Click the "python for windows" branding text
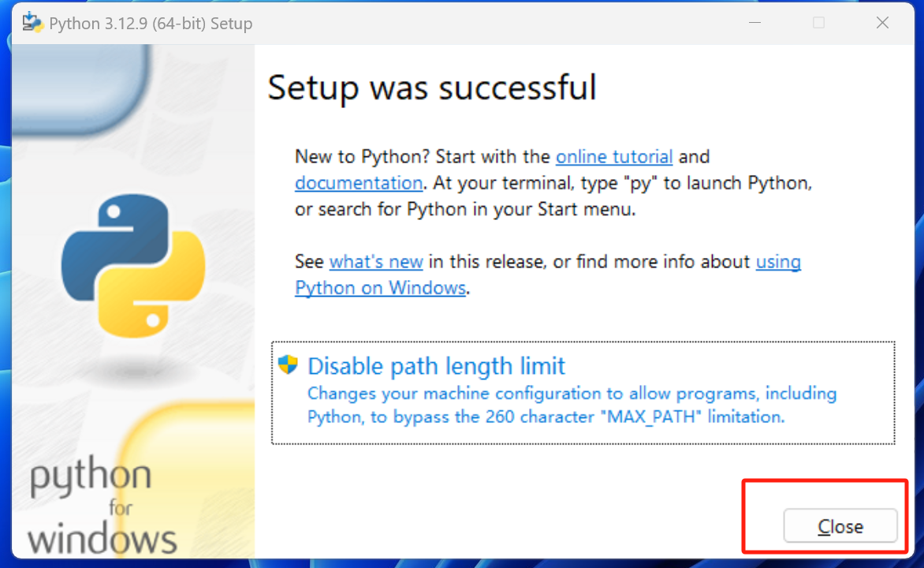Screen dimensions: 924x568 (x=100, y=509)
